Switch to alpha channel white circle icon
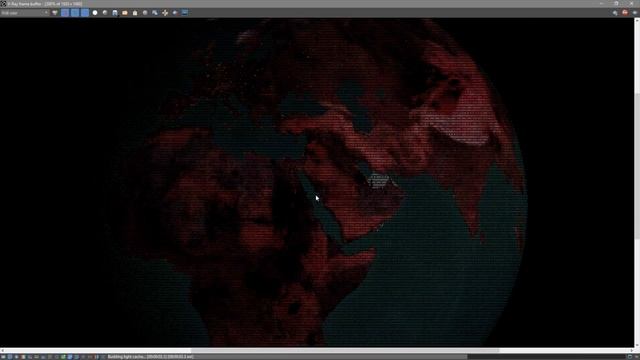This screenshot has width=640, height=360. [95, 13]
